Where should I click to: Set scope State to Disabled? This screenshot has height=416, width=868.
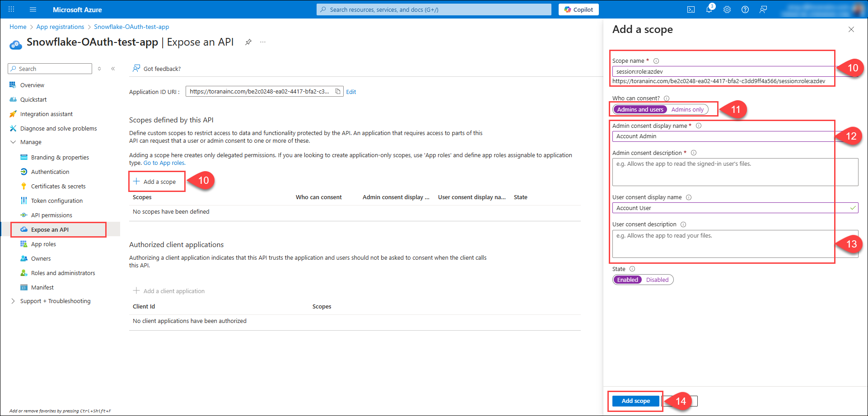click(657, 280)
